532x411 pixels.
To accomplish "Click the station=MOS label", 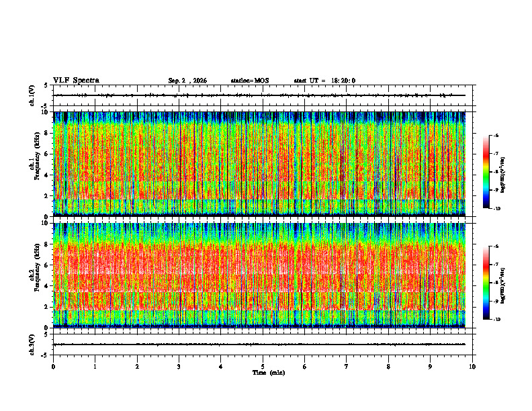I will (x=250, y=81).
